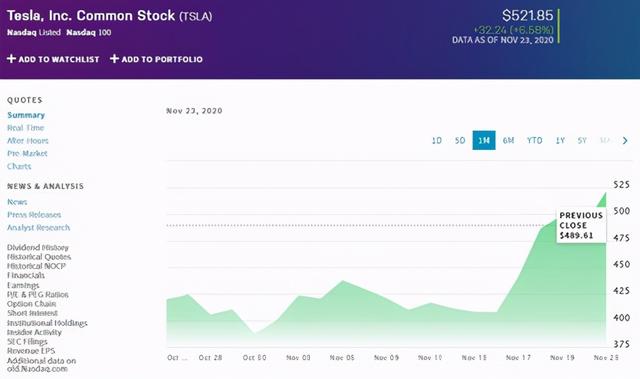Click the 400 y-axis label
This screenshot has height=379, width=640.
pos(622,317)
